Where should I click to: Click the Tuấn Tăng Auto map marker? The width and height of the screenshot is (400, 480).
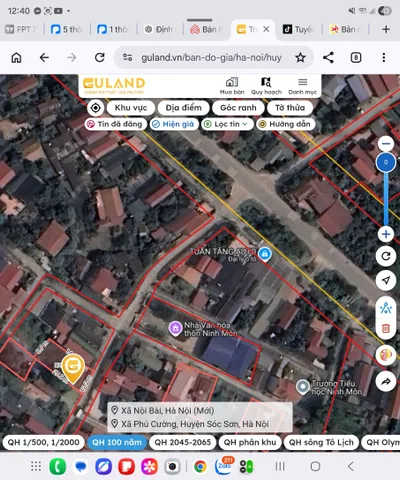(265, 255)
